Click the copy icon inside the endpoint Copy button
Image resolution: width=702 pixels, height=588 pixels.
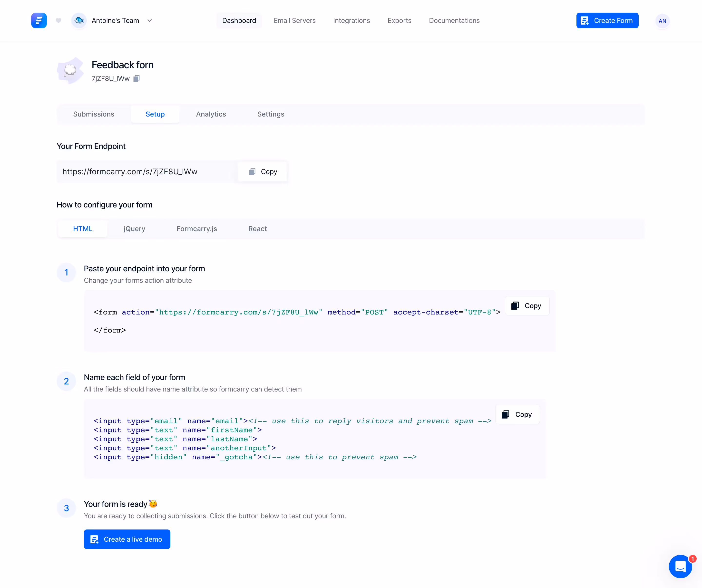click(253, 171)
